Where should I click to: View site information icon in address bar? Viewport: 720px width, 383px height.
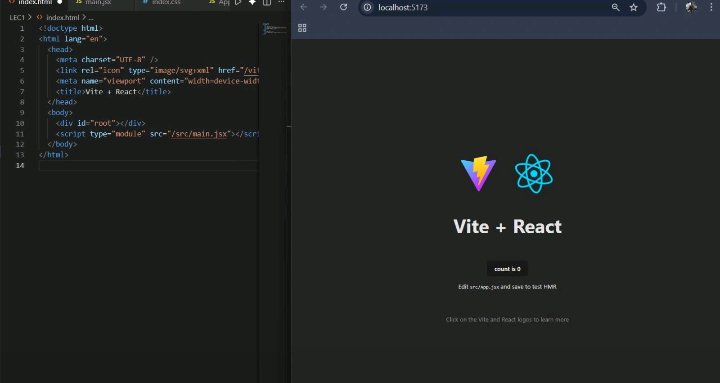pyautogui.click(x=367, y=7)
